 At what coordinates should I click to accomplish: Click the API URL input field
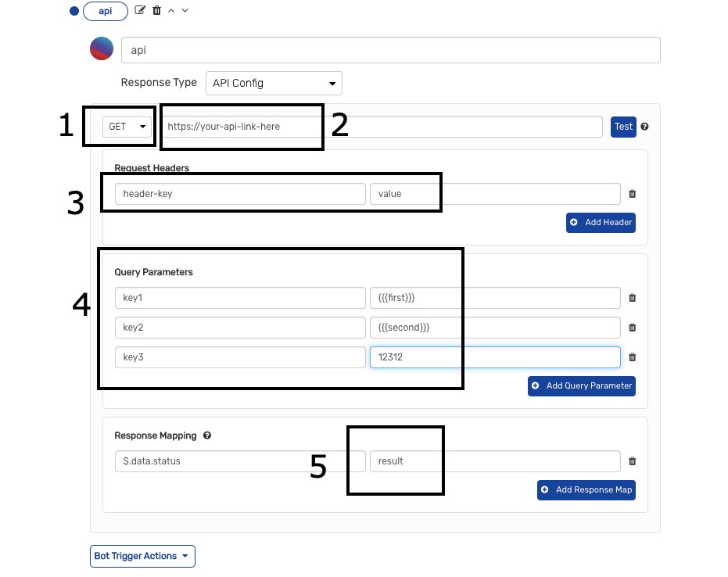382,127
